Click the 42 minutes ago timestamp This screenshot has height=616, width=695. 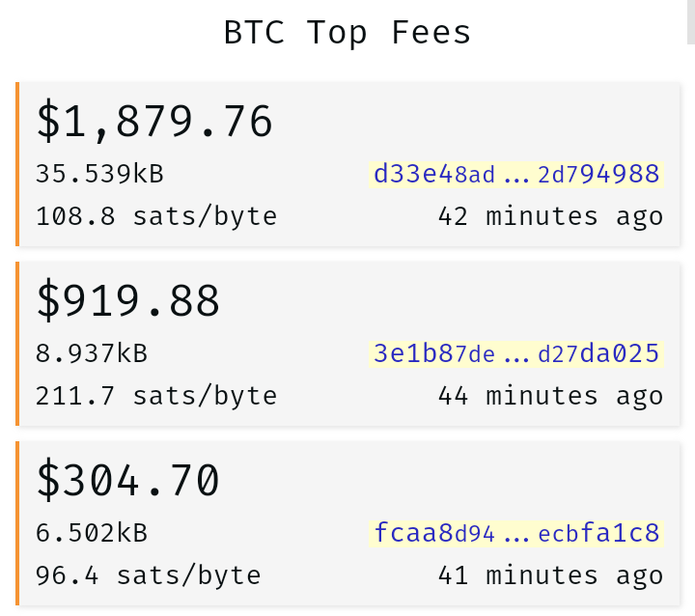[550, 217]
